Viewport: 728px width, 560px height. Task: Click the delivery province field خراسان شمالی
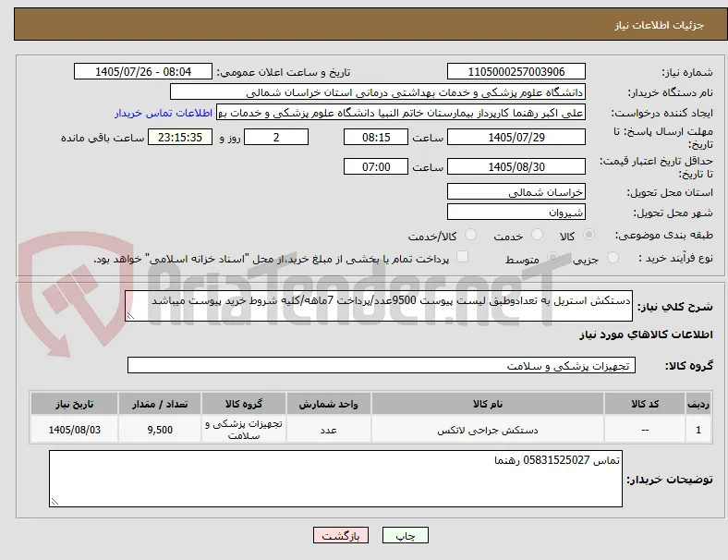click(x=516, y=192)
